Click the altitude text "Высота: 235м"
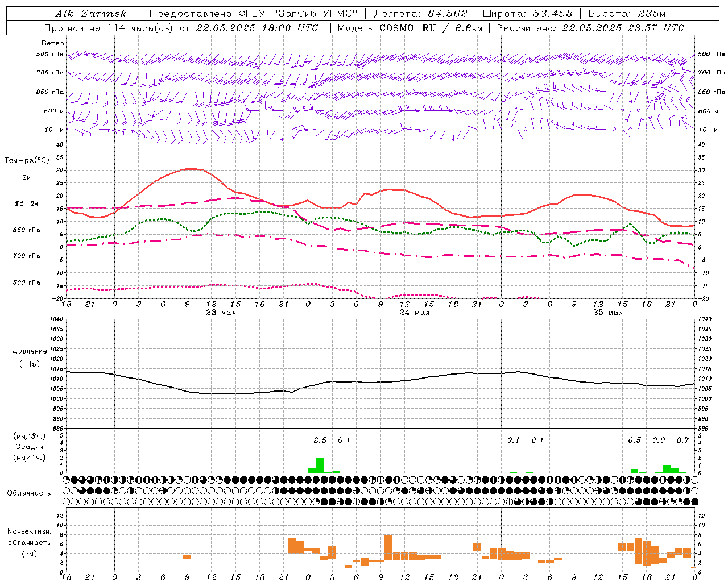Screen dimensions: 728x582 pos(627,14)
